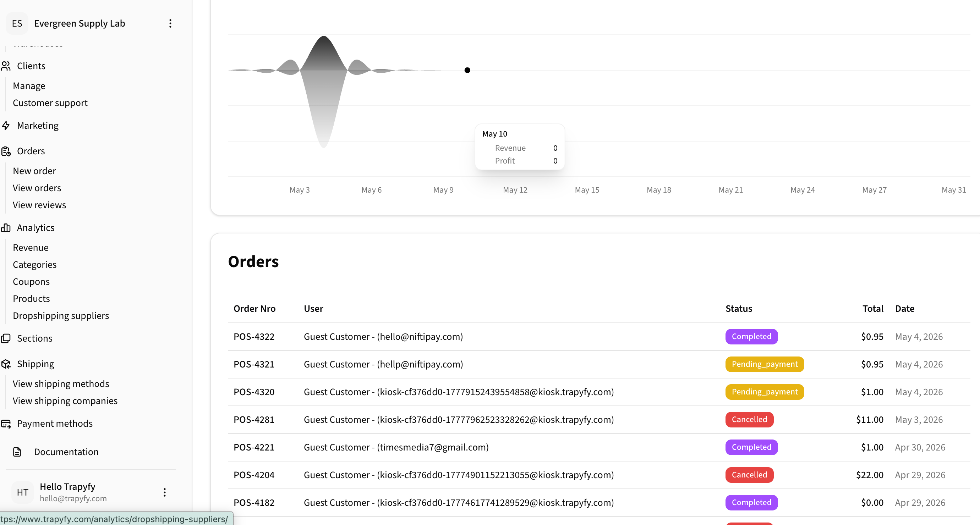Image resolution: width=980 pixels, height=525 pixels.
Task: Click Cancelled badge on order POS-4281
Action: (x=749, y=420)
